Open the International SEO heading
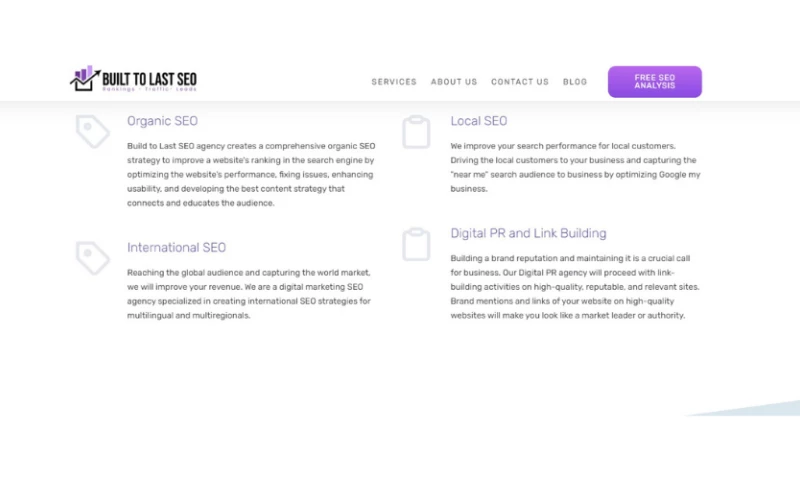Image resolution: width=800 pixels, height=480 pixels. (x=177, y=247)
